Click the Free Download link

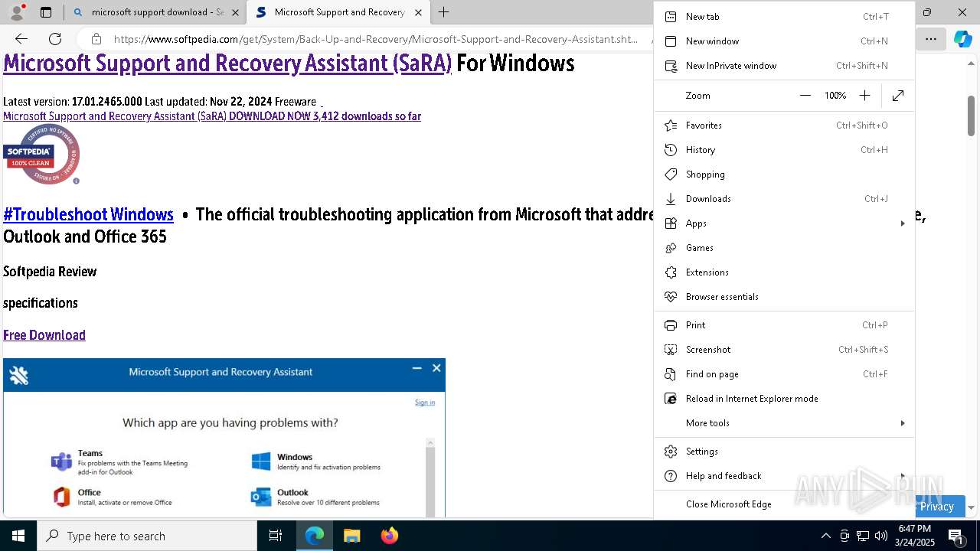(44, 335)
